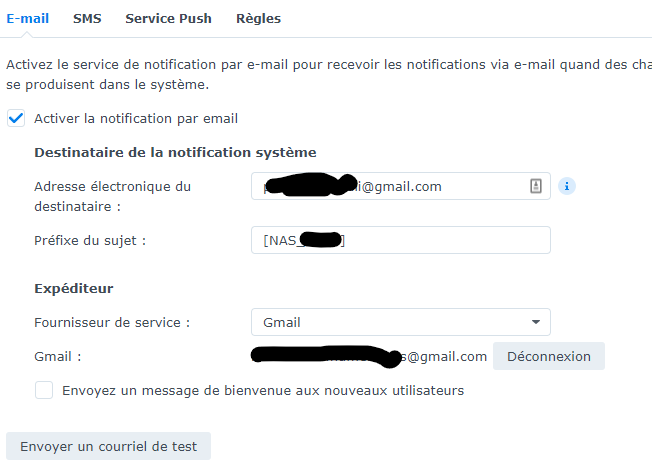Image resolution: width=652 pixels, height=466 pixels.
Task: Switch to the E-mail tab
Action: point(28,18)
